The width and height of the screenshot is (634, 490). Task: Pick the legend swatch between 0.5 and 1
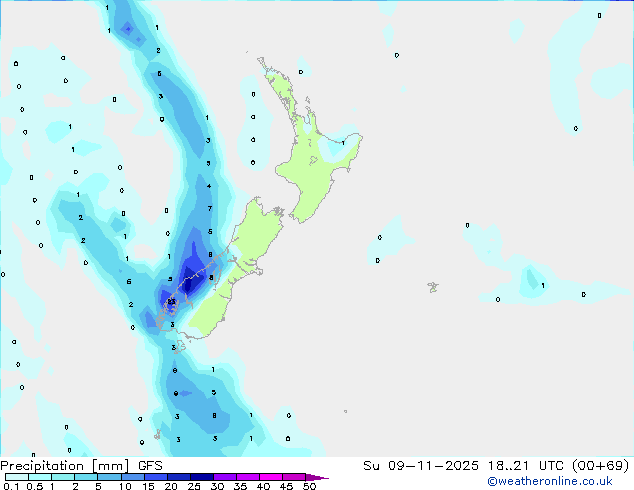(x=40, y=477)
